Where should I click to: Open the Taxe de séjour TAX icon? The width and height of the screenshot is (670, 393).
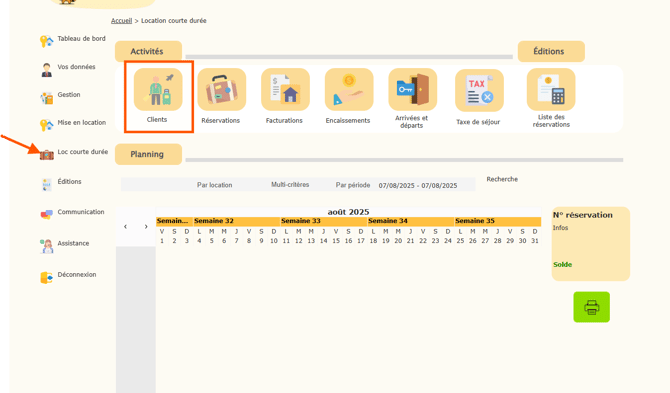point(479,90)
